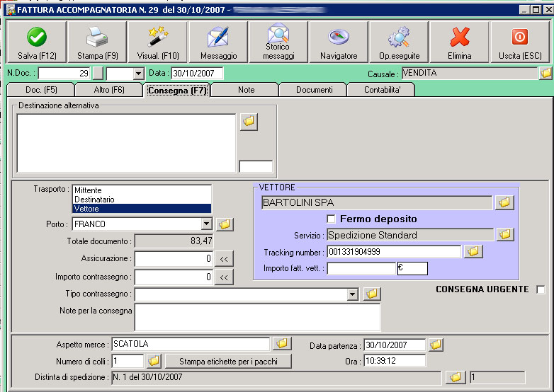Image resolution: width=554 pixels, height=392 pixels.
Task: Switch to the Doc. (F5) tab
Action: coord(41,90)
